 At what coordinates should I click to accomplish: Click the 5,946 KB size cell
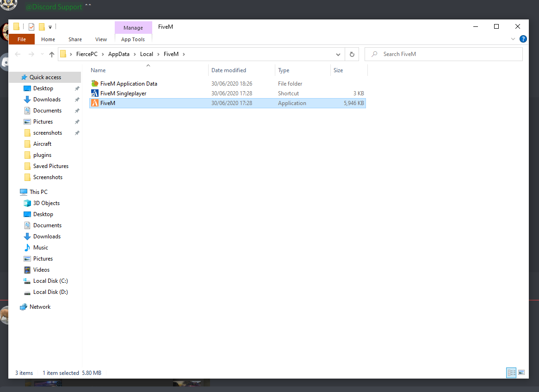coord(354,103)
